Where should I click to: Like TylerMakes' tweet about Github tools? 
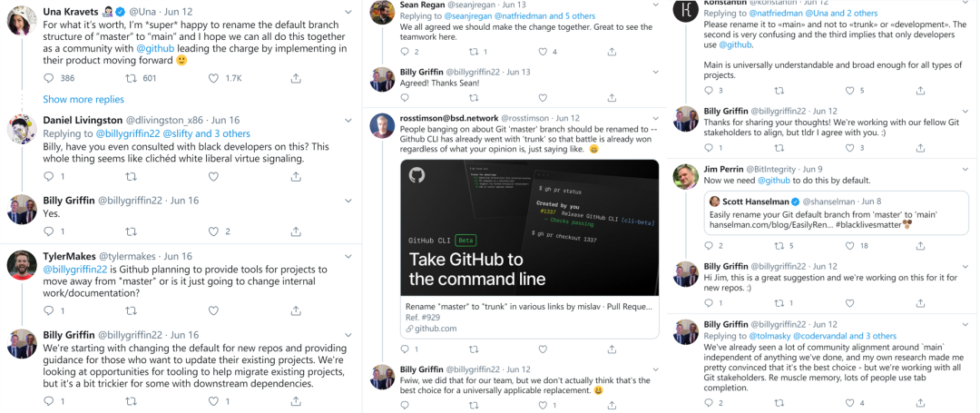(213, 310)
